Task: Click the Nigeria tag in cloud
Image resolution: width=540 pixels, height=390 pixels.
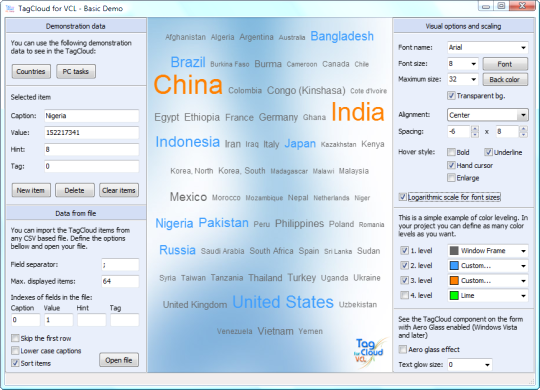Action: point(174,223)
